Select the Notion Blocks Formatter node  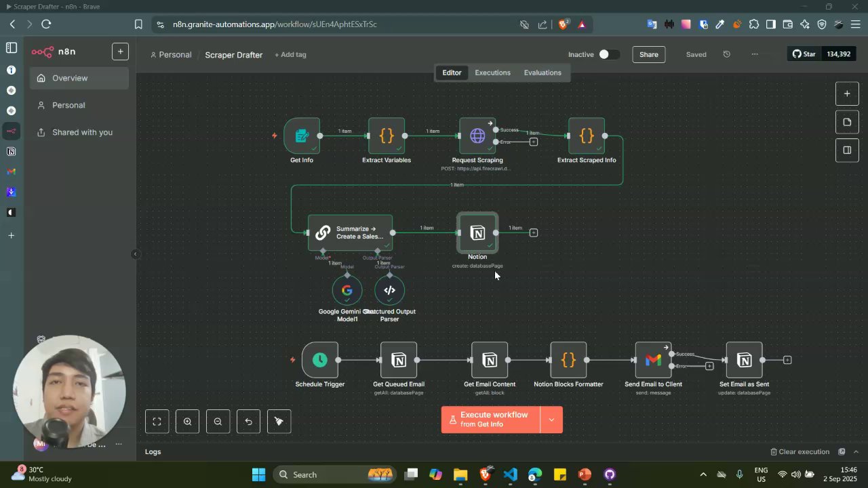pyautogui.click(x=568, y=360)
